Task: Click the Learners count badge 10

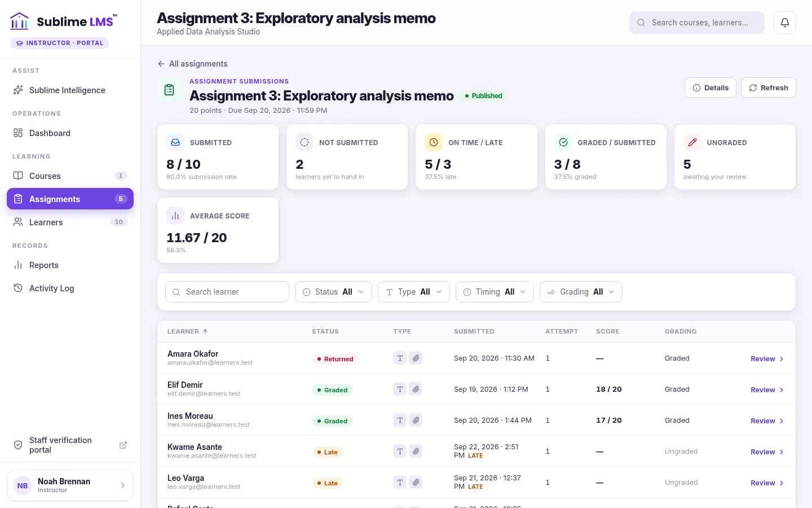Action: tap(118, 222)
